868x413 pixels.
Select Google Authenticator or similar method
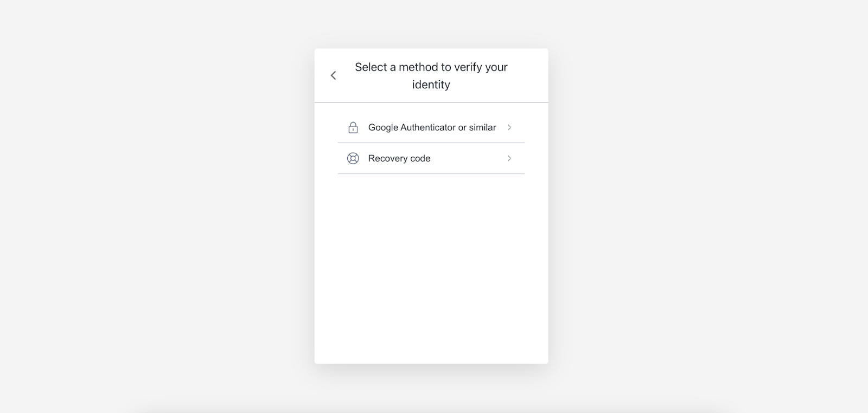tap(431, 127)
